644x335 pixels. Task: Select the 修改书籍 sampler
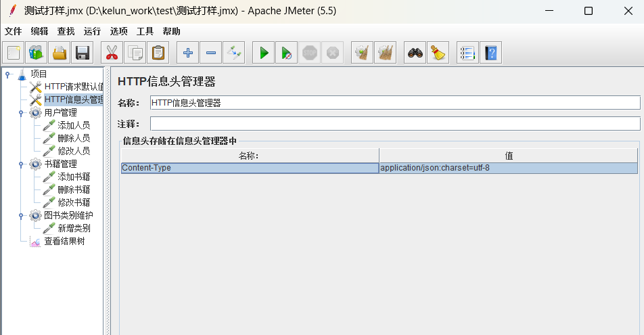(x=74, y=202)
